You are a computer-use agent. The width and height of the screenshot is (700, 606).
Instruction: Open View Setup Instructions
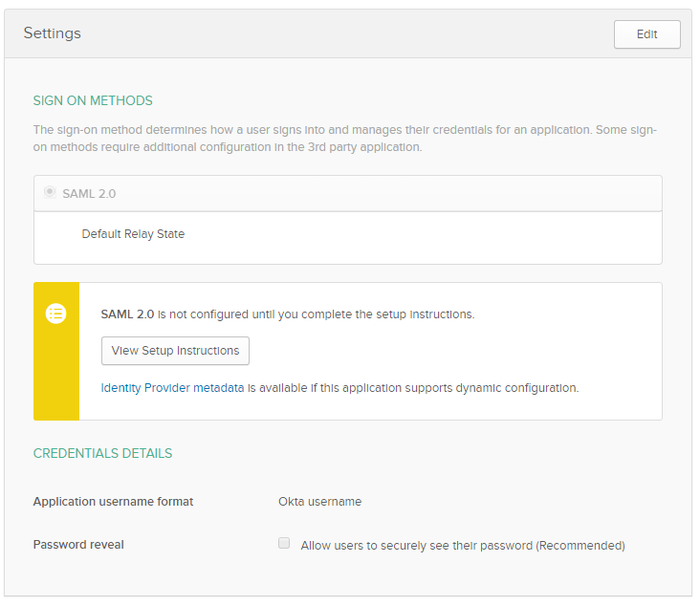pyautogui.click(x=175, y=351)
